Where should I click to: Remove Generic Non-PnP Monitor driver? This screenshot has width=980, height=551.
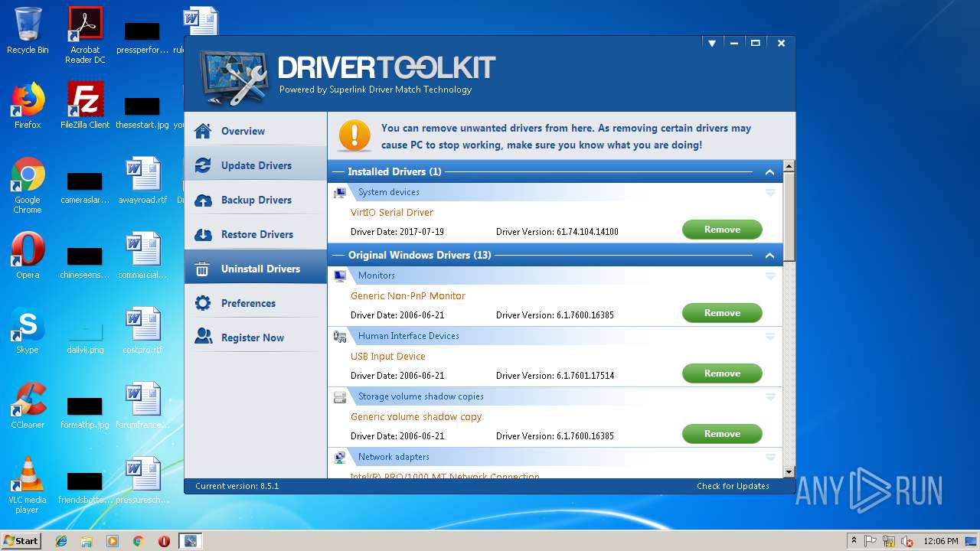722,313
